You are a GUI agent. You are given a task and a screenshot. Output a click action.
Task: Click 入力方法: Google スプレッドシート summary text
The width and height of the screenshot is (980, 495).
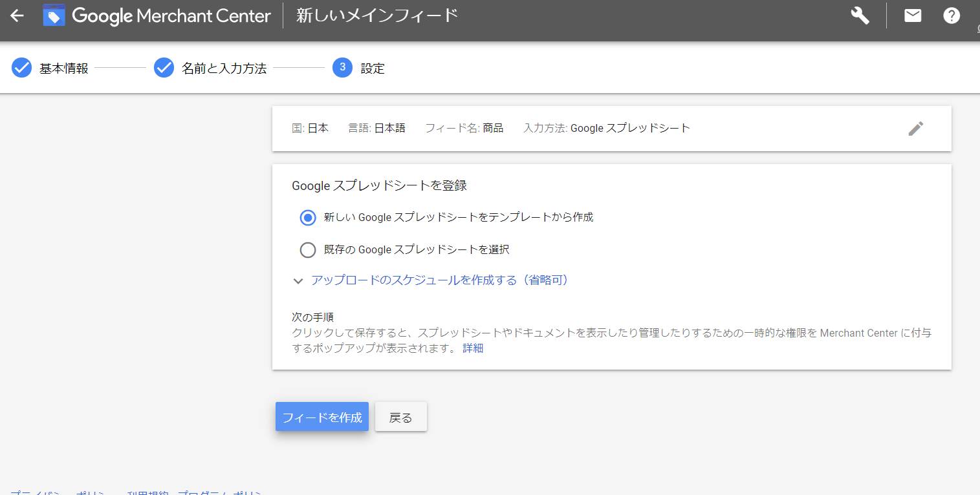tap(607, 128)
